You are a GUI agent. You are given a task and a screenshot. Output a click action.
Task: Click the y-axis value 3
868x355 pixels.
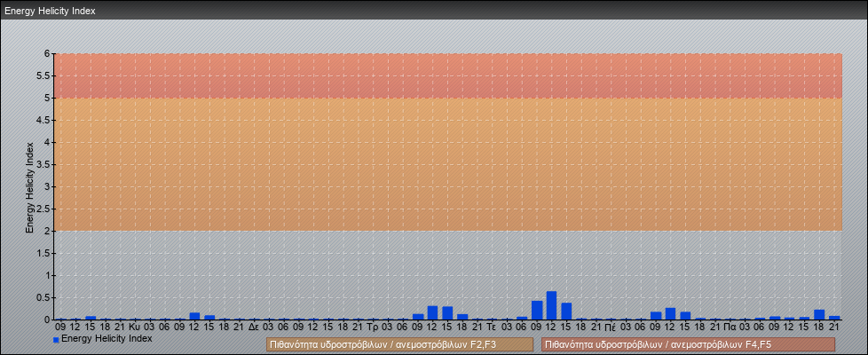tap(47, 186)
